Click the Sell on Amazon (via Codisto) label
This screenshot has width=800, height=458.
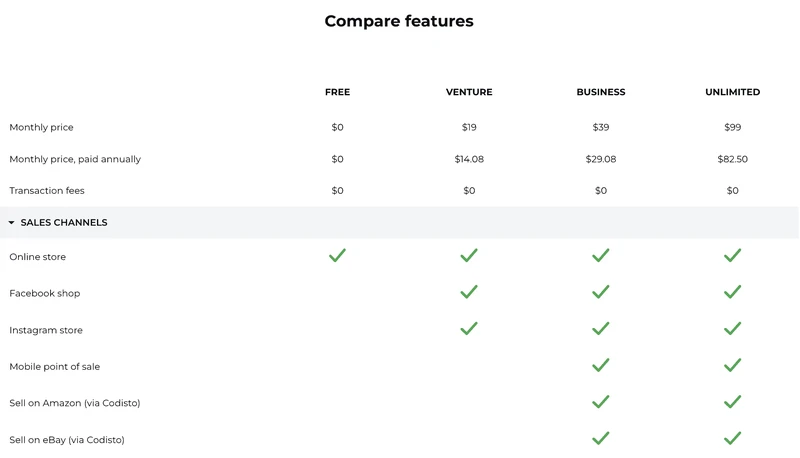pos(74,403)
